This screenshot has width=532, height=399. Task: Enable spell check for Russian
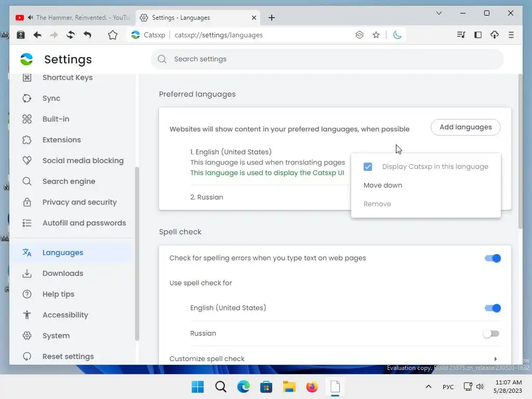(x=491, y=334)
